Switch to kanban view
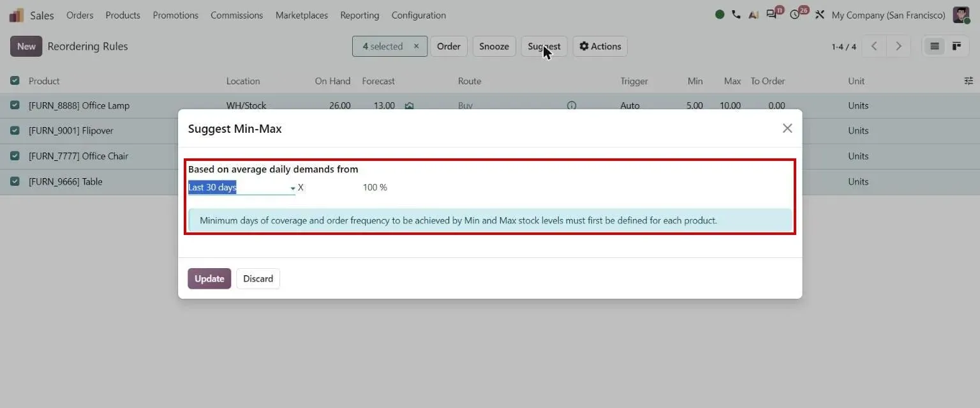The image size is (980, 408). 956,46
